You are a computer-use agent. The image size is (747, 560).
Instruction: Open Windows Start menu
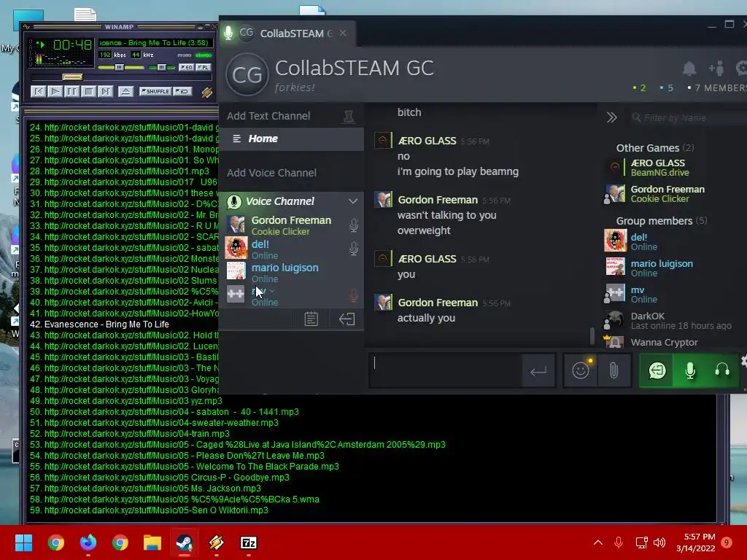pos(23,542)
